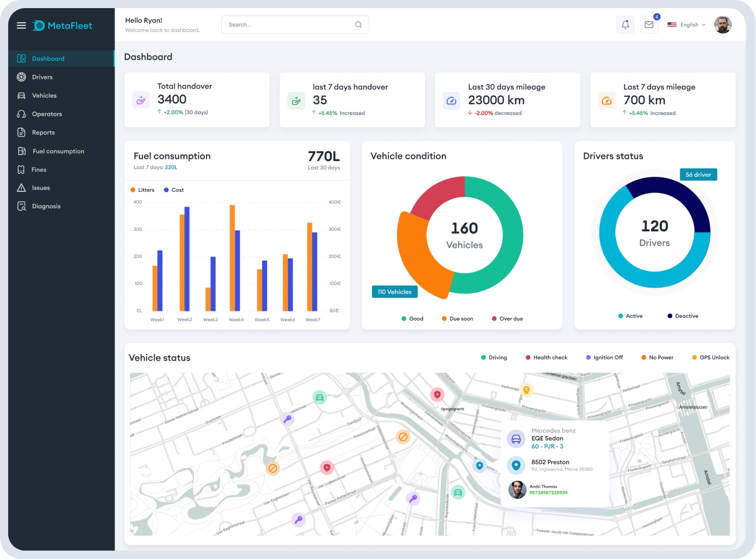Click location pin icon beside 8502 Preston
This screenshot has height=559, width=756.
tap(516, 465)
